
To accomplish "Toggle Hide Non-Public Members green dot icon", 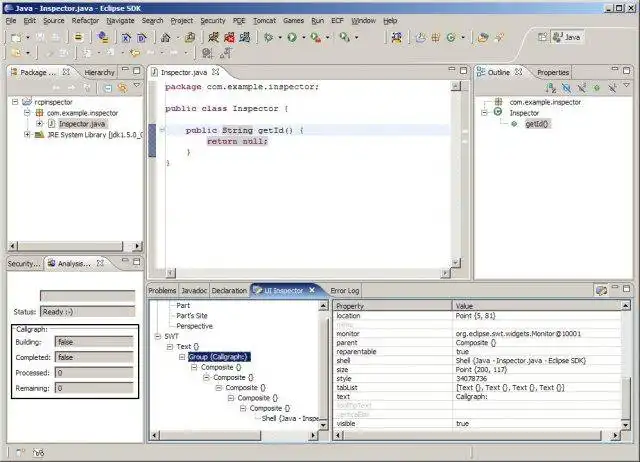I will [x=597, y=87].
